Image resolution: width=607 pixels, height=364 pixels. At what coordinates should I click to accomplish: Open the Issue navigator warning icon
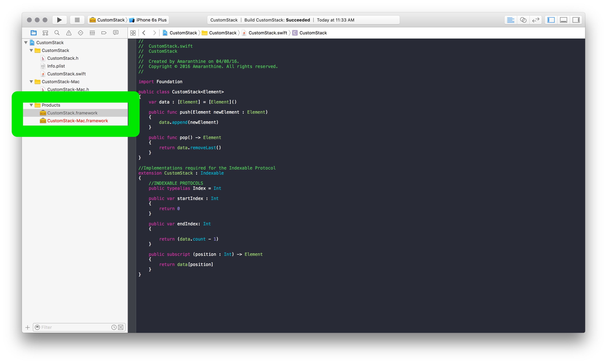(69, 33)
